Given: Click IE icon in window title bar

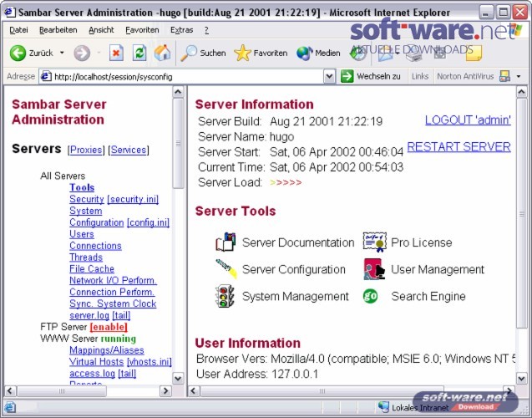Looking at the screenshot, I should coord(9,13).
